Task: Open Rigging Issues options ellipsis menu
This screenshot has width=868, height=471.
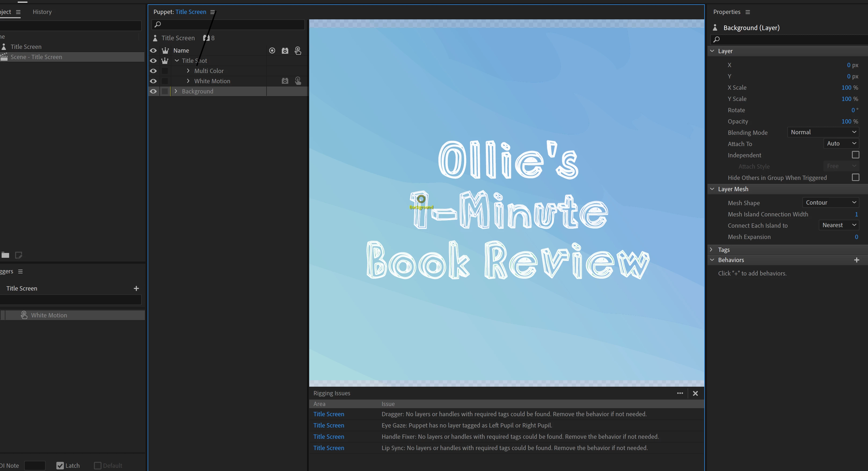Action: (x=680, y=393)
